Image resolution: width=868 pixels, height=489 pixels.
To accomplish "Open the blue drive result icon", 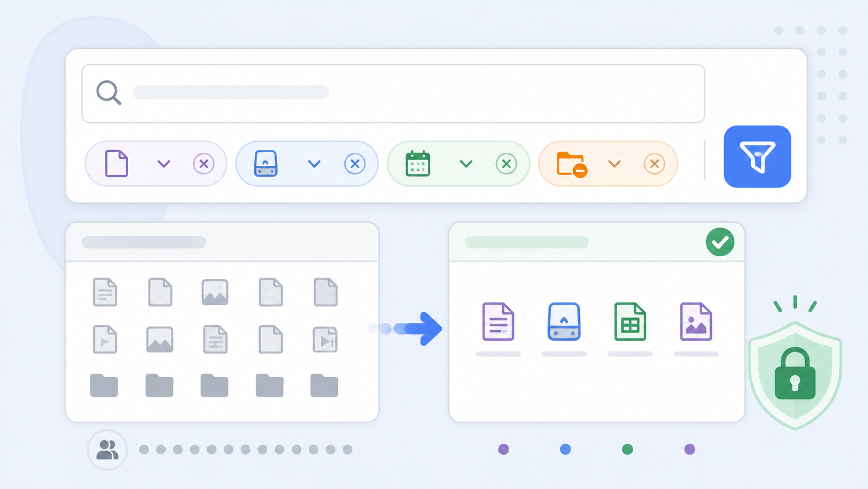I will point(564,322).
